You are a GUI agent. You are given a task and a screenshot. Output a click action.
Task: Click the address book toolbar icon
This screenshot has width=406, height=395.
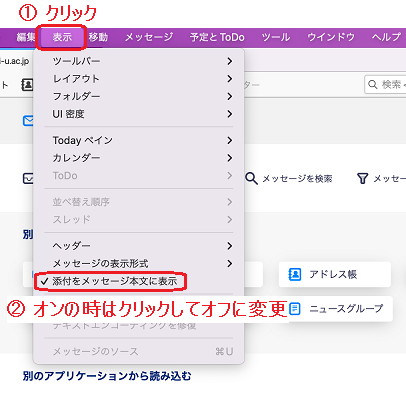pyautogui.click(x=27, y=85)
